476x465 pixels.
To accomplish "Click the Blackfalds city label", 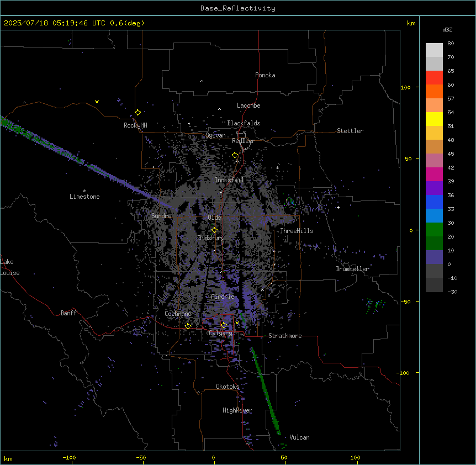I will [x=244, y=123].
